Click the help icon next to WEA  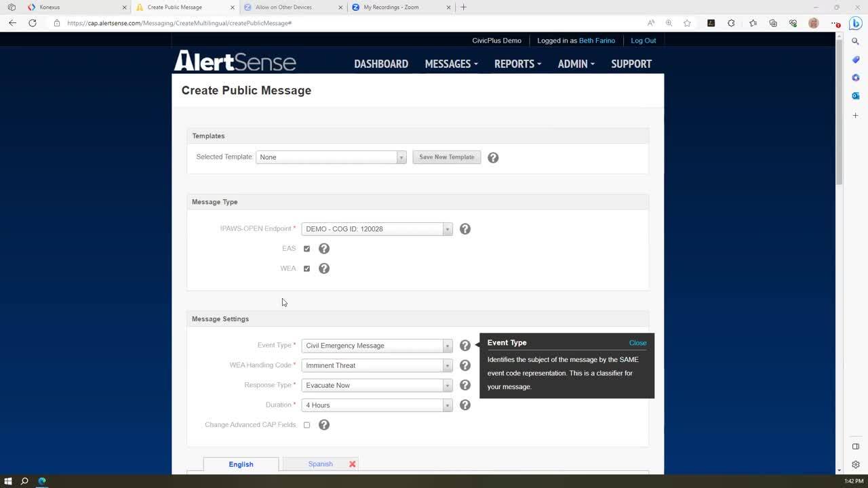coord(324,268)
